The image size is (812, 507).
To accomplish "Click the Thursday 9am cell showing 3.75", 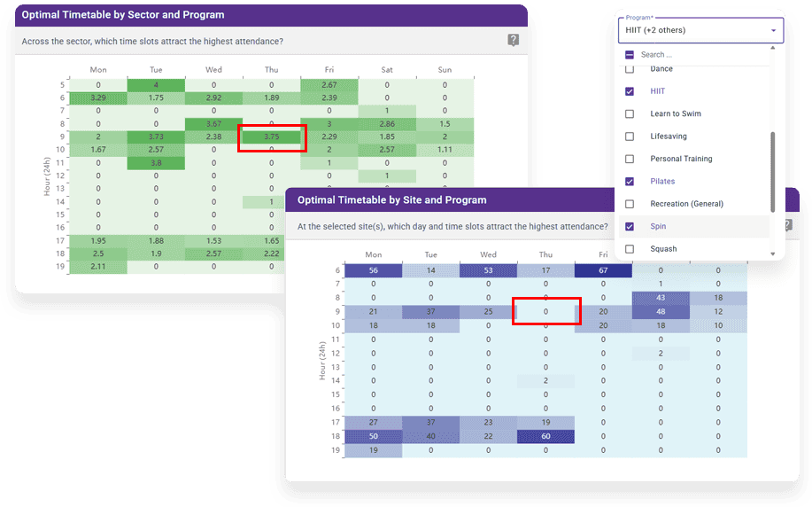I will tap(272, 137).
